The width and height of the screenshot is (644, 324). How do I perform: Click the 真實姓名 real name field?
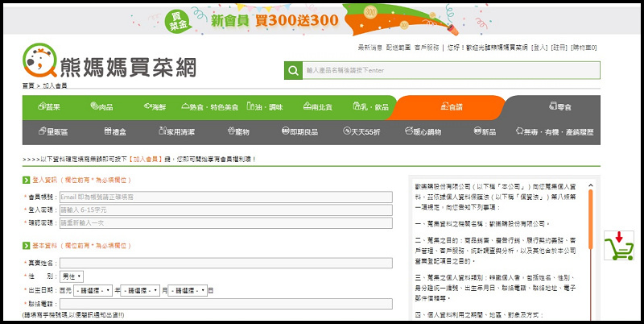[226, 263]
